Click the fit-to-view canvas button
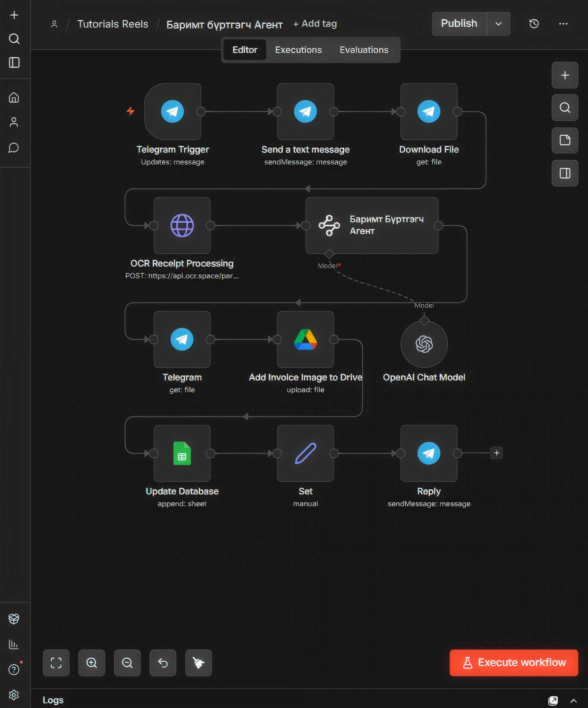Viewport: 588px width, 708px height. [56, 662]
